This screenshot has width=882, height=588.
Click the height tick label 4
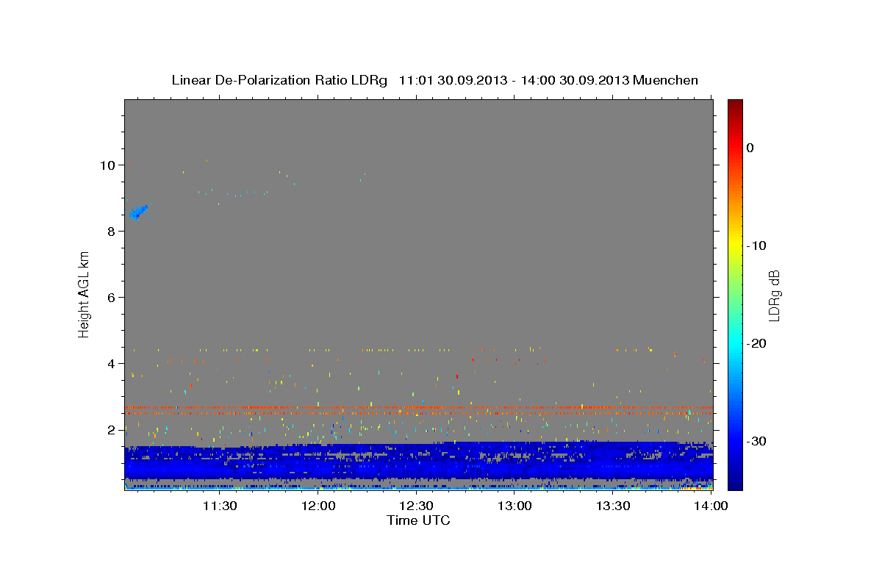coord(112,364)
